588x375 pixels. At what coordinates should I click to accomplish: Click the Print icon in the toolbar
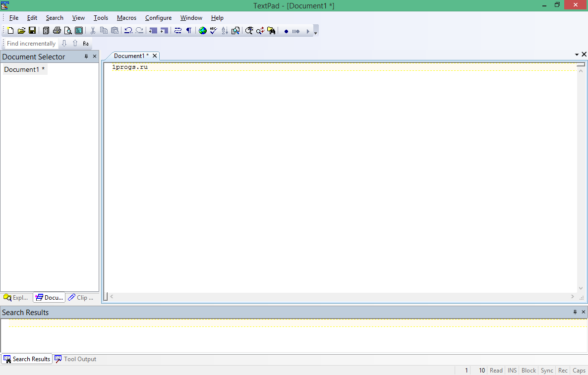pos(57,31)
